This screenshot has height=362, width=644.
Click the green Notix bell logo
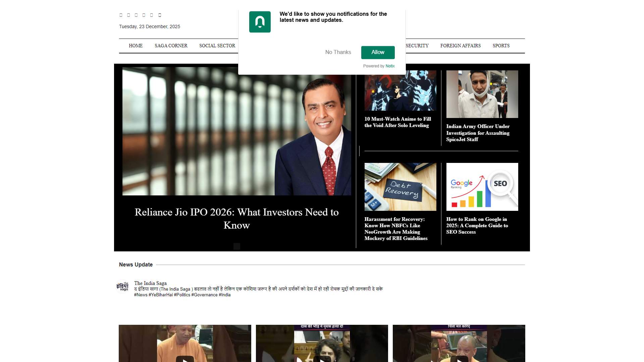point(259,22)
